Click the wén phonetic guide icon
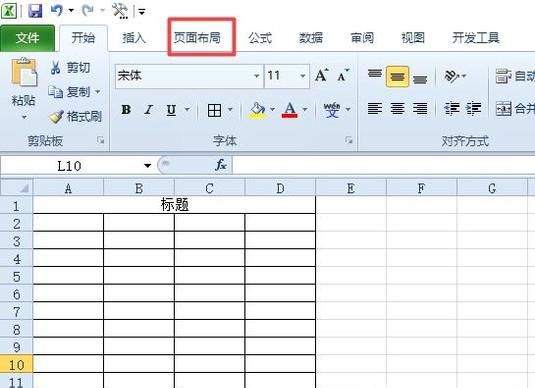Image resolution: width=535 pixels, height=388 pixels. pyautogui.click(x=332, y=110)
